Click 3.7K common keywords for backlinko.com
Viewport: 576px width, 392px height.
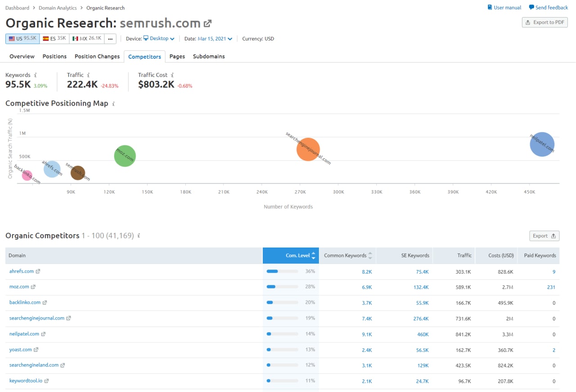[367, 303]
